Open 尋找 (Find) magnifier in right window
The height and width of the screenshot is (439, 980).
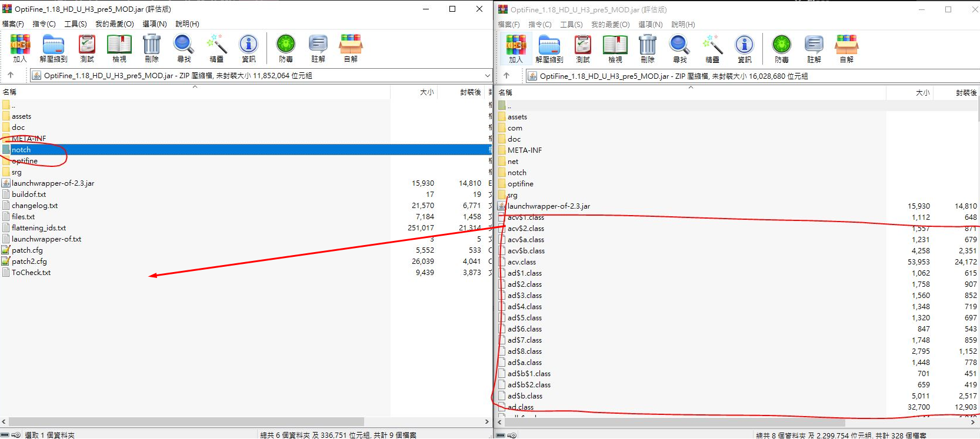click(x=679, y=49)
